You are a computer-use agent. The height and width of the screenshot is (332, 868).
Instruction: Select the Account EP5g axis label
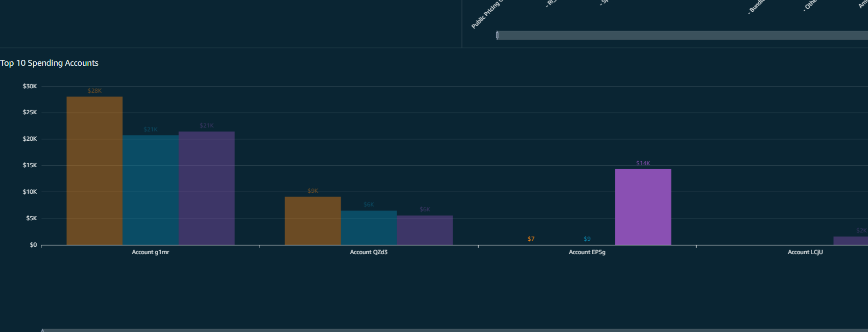pyautogui.click(x=587, y=252)
